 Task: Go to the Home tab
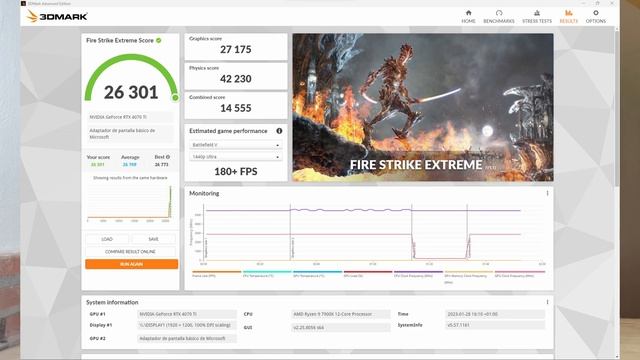[468, 16]
